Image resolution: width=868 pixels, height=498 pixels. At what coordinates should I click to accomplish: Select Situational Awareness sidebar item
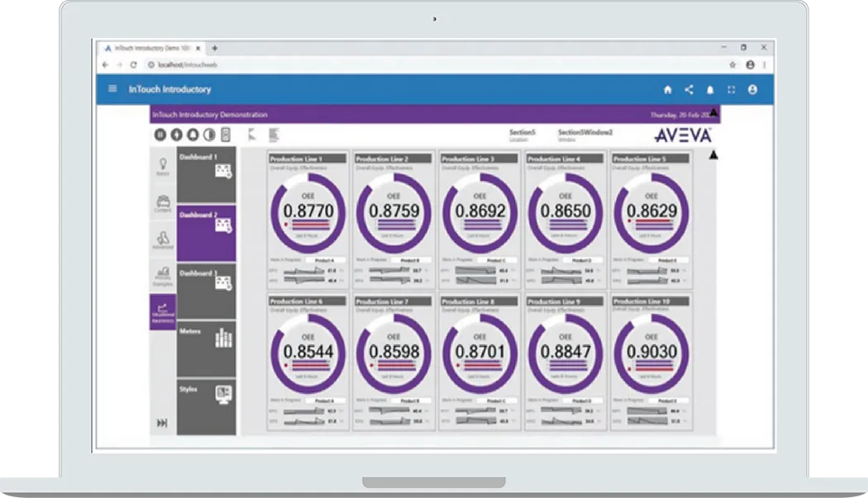(163, 313)
